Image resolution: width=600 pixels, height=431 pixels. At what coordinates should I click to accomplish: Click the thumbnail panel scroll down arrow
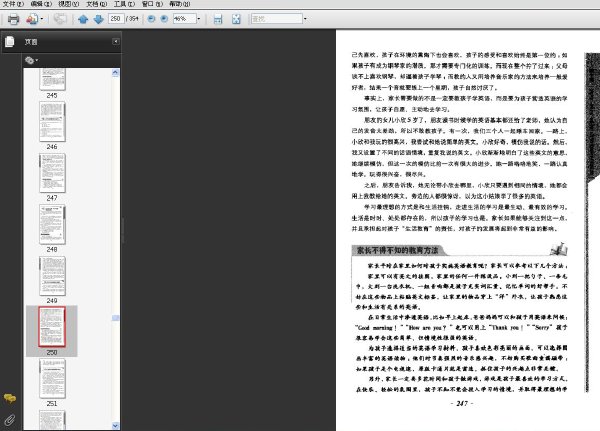(116, 425)
